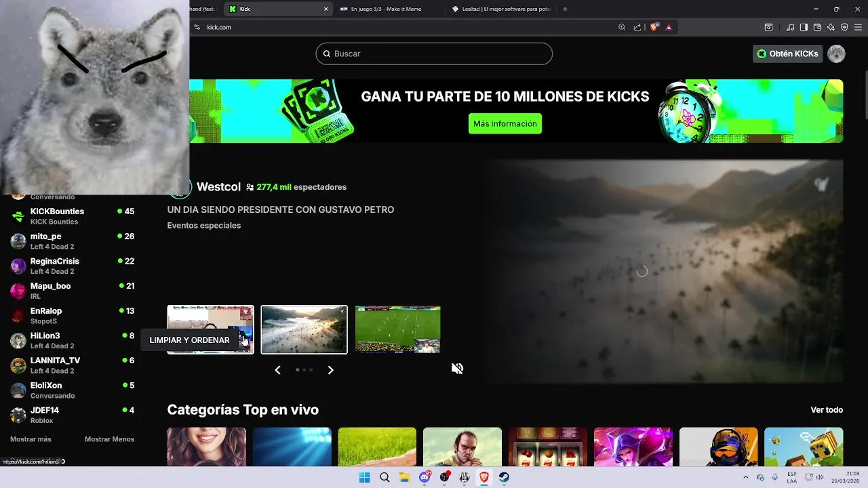Switch to the Lealtad browser tab
This screenshot has height=488, width=868.
(502, 9)
